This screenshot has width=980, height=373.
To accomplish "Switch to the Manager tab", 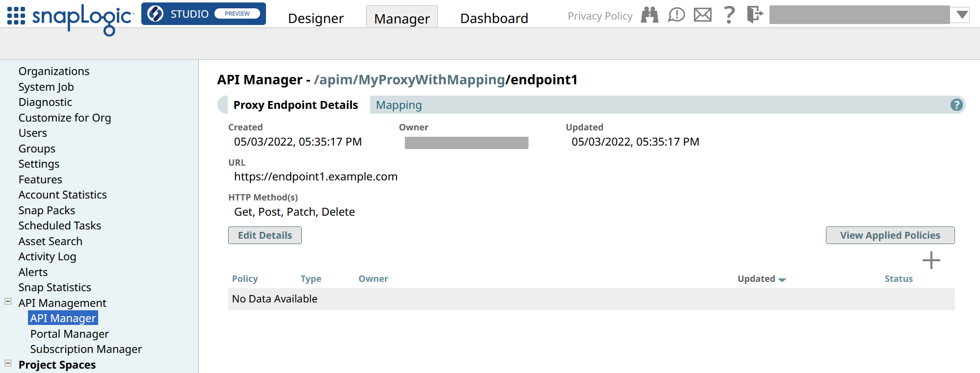I will [402, 18].
